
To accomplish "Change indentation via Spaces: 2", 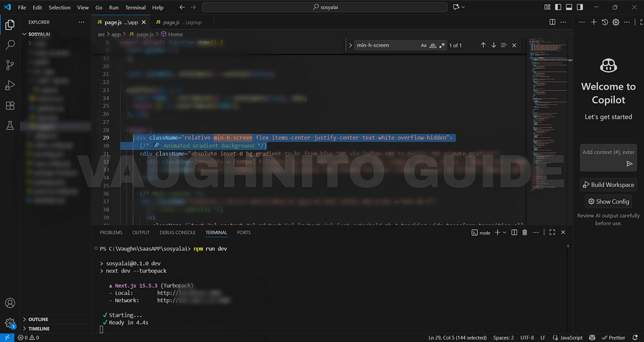I will pyautogui.click(x=503, y=337).
